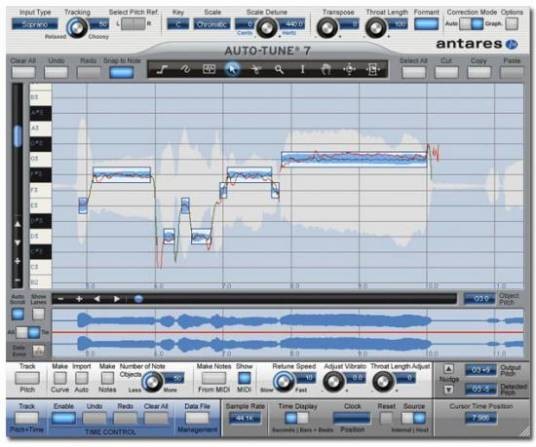Toggle the Show MIDI button
This screenshot has width=536, height=447.
[244, 378]
